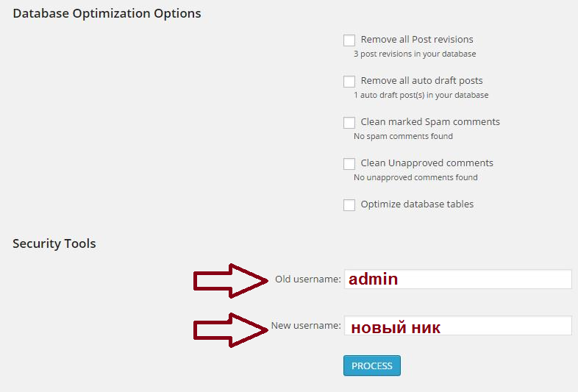Click the "No spam comments found" note
The height and width of the screenshot is (392, 578).
(403, 137)
